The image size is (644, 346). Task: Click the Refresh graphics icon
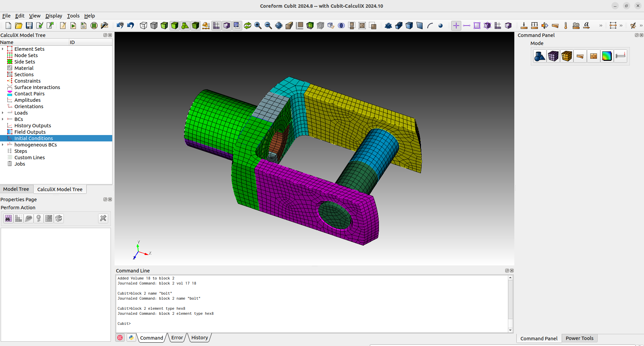(x=248, y=25)
